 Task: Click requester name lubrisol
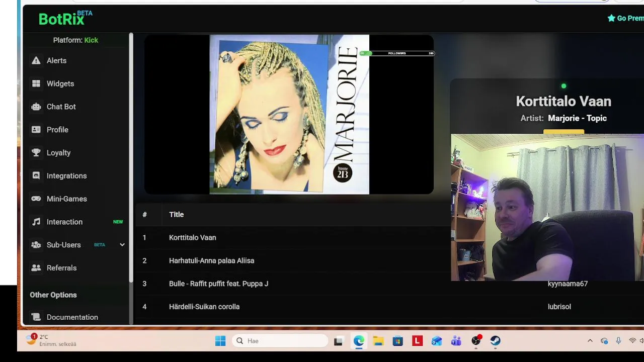click(559, 307)
